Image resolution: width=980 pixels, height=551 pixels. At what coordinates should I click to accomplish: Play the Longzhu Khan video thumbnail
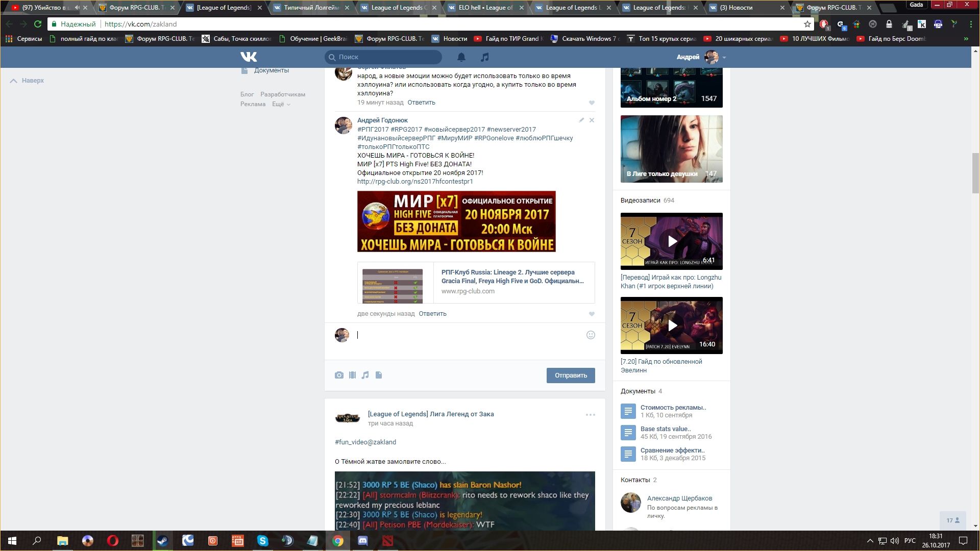(x=672, y=241)
